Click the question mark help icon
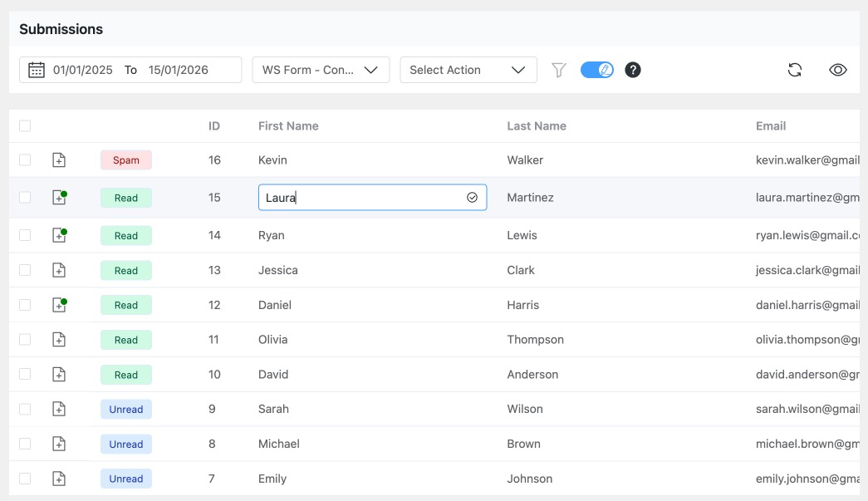This screenshot has width=868, height=501. click(633, 70)
